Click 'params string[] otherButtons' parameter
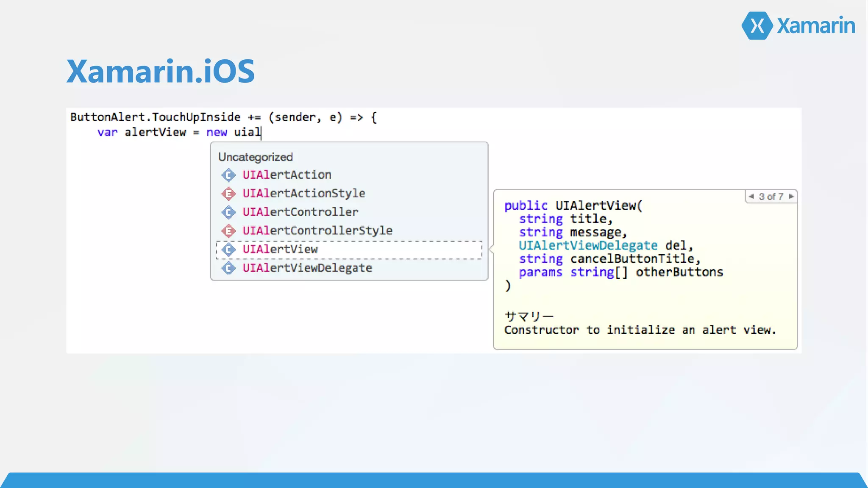The image size is (868, 488). coord(621,272)
